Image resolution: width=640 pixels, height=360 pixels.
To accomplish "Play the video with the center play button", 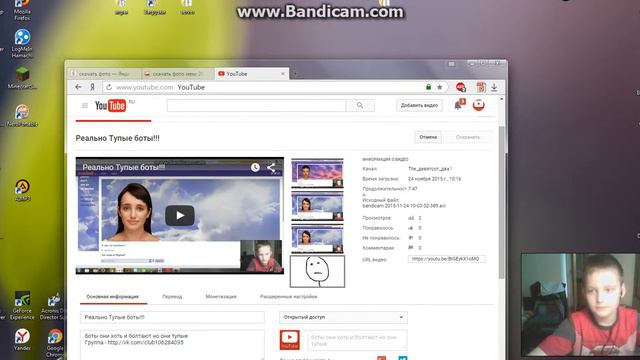I will click(180, 216).
